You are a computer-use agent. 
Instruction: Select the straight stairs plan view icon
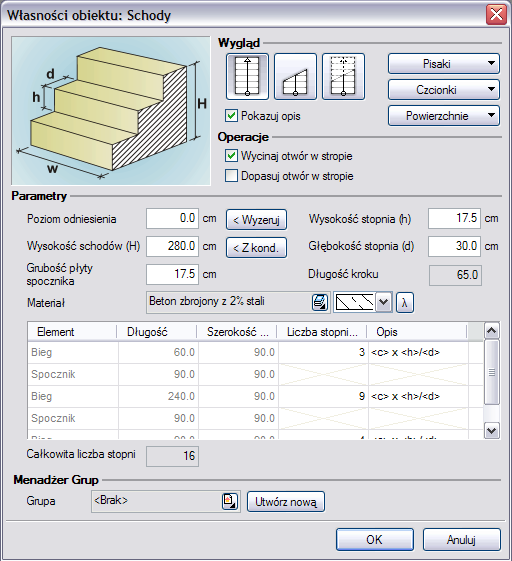[x=247, y=77]
